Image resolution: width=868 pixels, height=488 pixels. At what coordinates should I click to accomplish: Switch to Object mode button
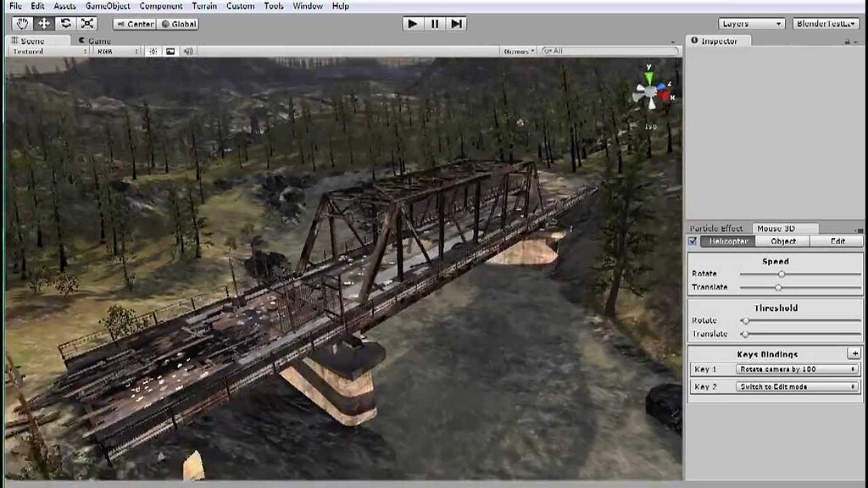click(782, 241)
